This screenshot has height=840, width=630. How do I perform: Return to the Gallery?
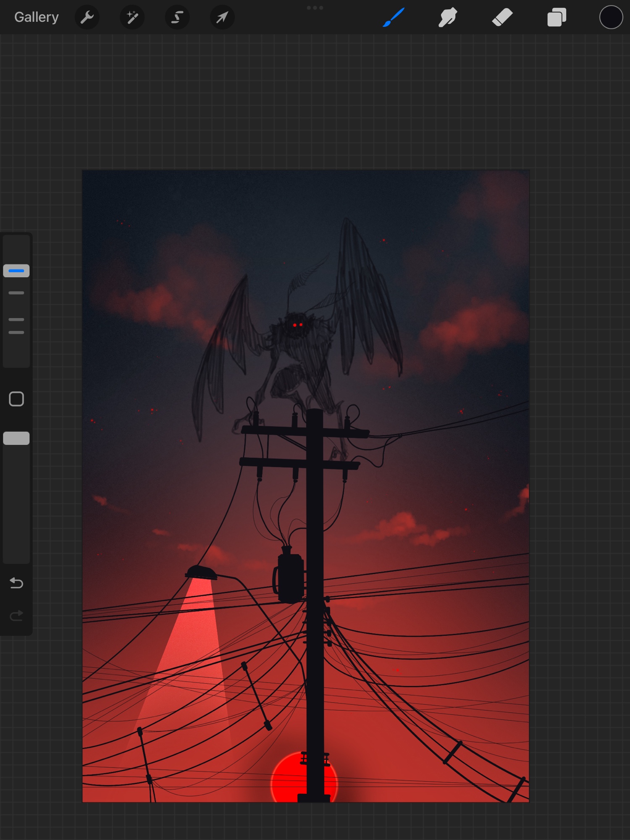pyautogui.click(x=37, y=17)
